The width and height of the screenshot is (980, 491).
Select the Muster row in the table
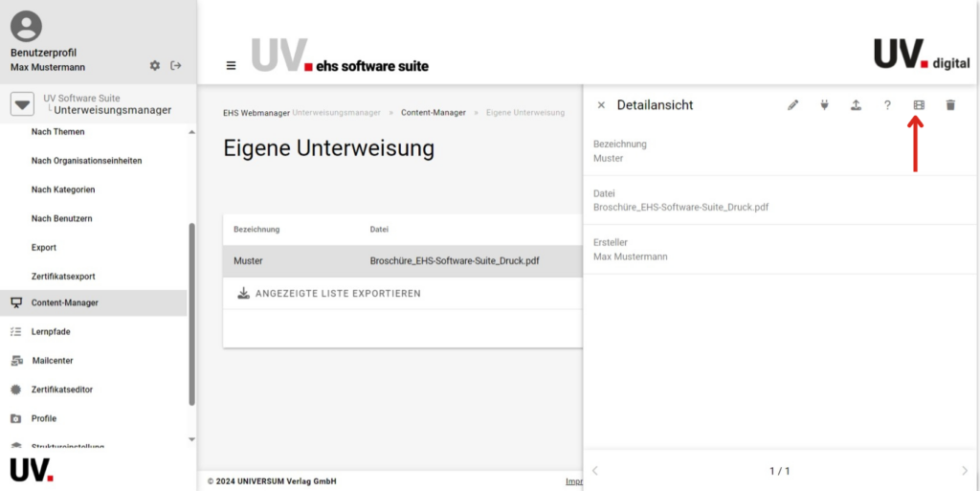pos(402,260)
